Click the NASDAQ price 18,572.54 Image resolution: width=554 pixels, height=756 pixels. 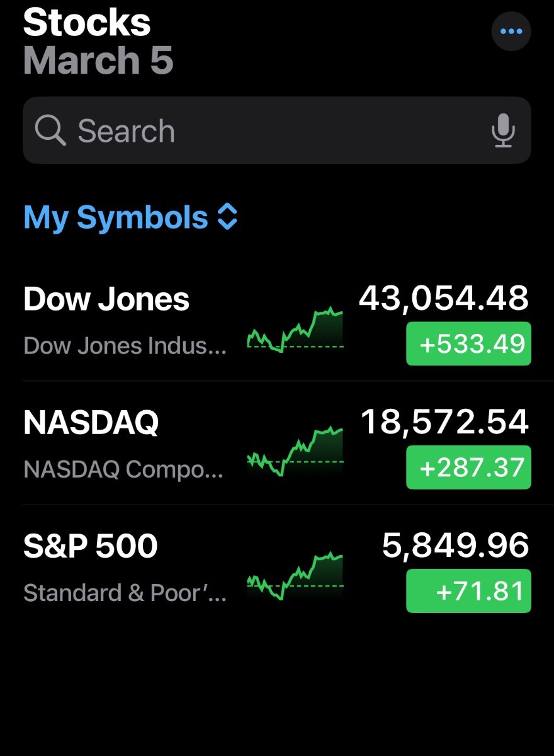coord(444,422)
